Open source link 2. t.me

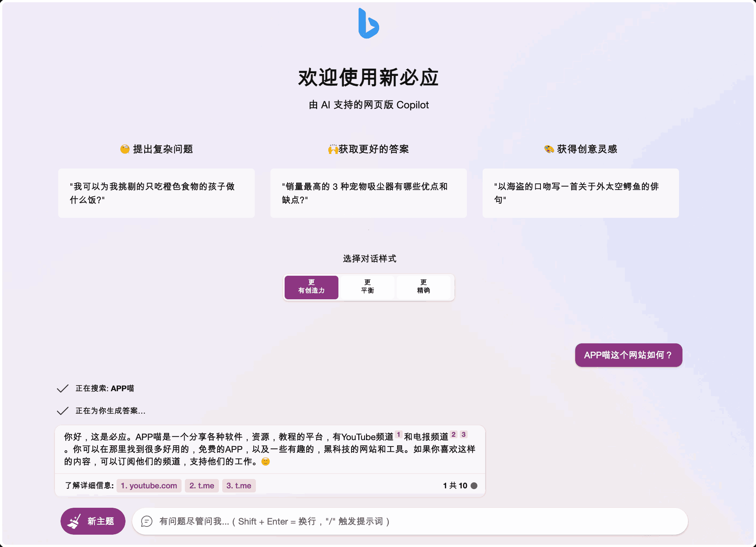[x=202, y=486]
